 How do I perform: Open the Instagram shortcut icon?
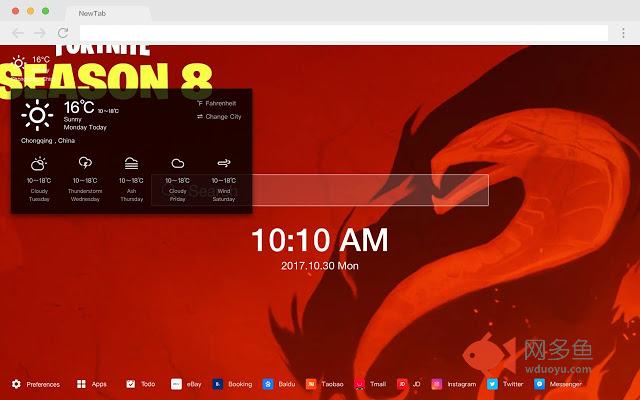[436, 384]
